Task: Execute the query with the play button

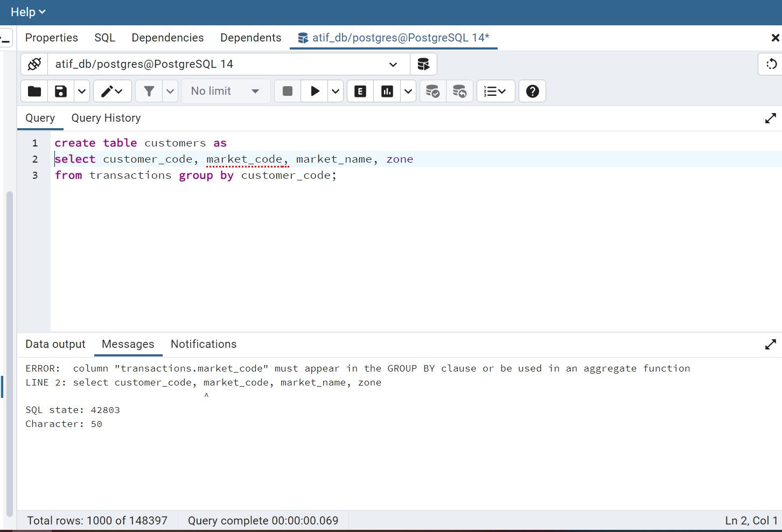Action: click(x=315, y=91)
